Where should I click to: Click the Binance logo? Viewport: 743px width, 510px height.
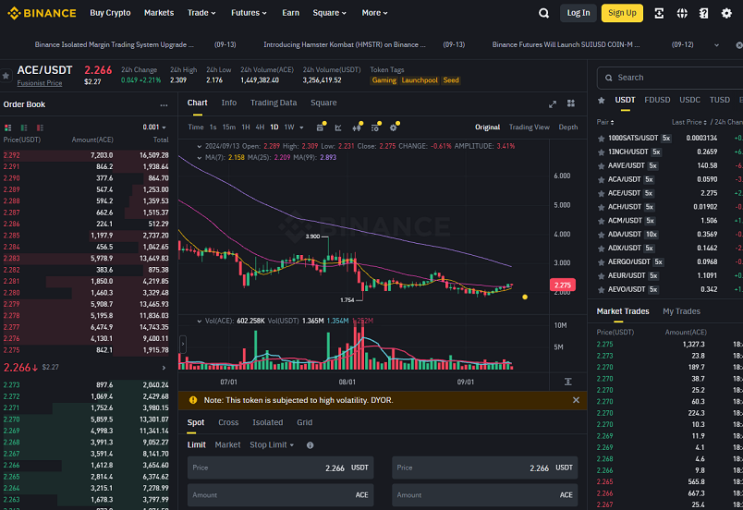[x=42, y=13]
